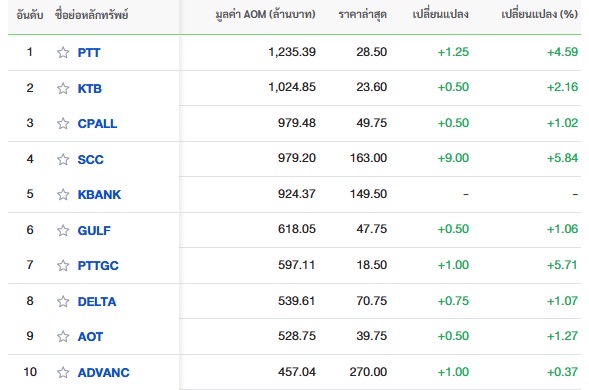Sort by มูลค่า AOM (ล้านบาท) column header
589x390 pixels.
coord(265,14)
